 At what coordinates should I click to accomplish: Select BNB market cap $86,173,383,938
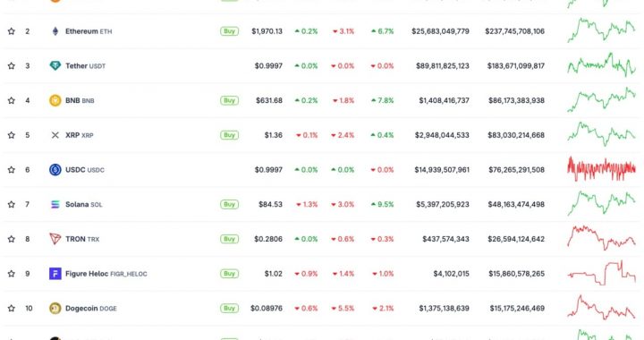click(516, 100)
